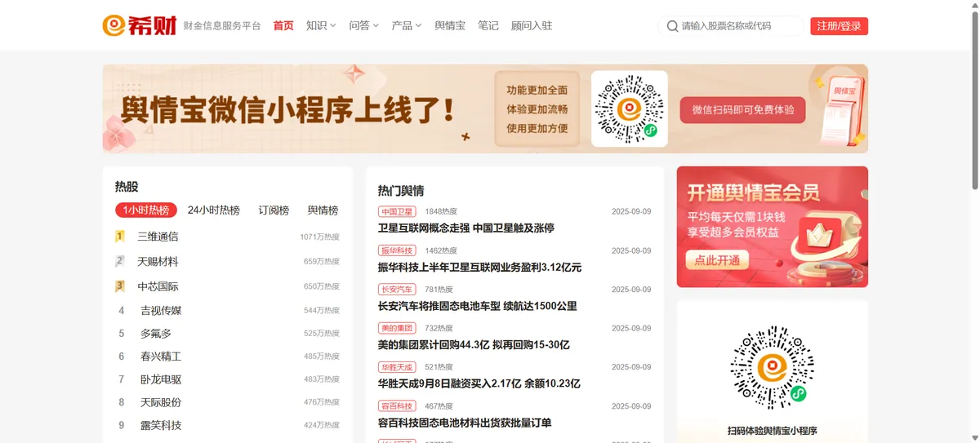Expand the 知识 dropdown menu
980x443 pixels.
click(321, 25)
